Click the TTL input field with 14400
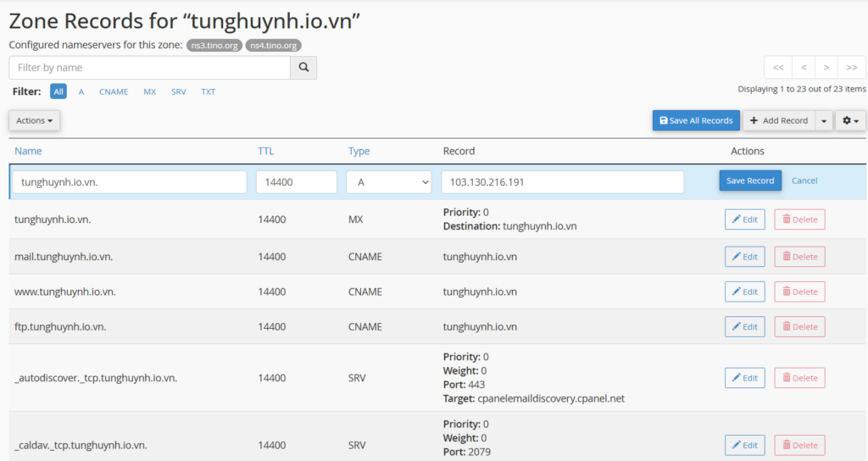The height and width of the screenshot is (461, 868). click(x=296, y=181)
